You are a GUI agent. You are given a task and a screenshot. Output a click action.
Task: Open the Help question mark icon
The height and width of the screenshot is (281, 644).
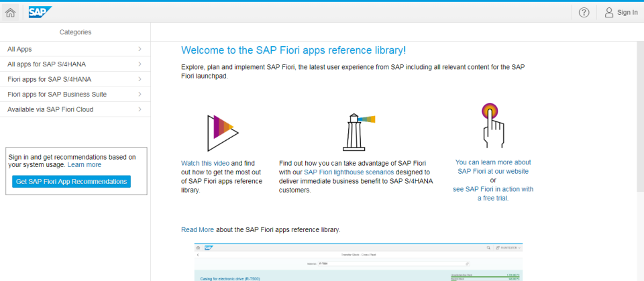[584, 12]
